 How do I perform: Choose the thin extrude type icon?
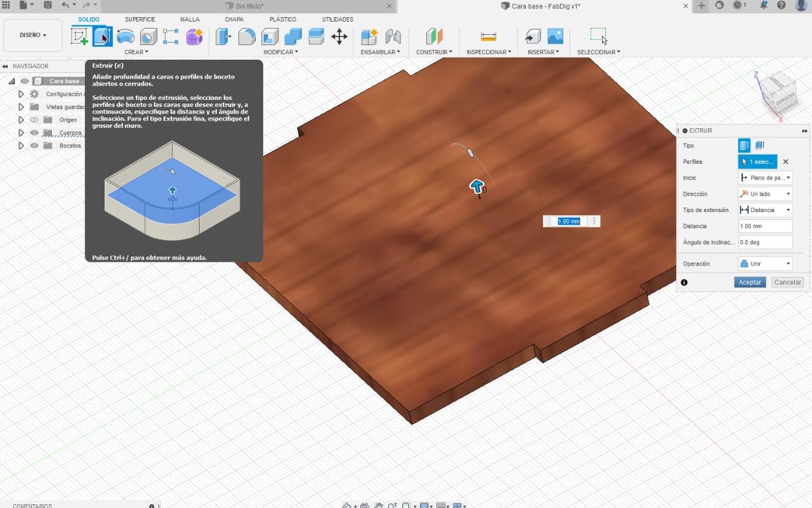(x=759, y=145)
